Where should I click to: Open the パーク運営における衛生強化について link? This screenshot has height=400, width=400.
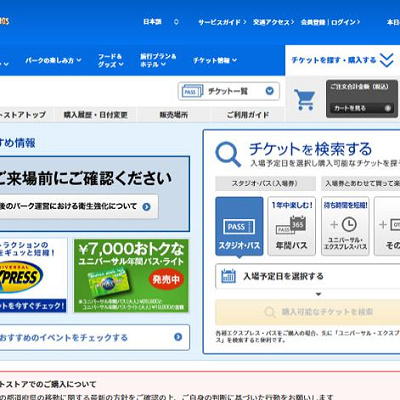click(79, 207)
